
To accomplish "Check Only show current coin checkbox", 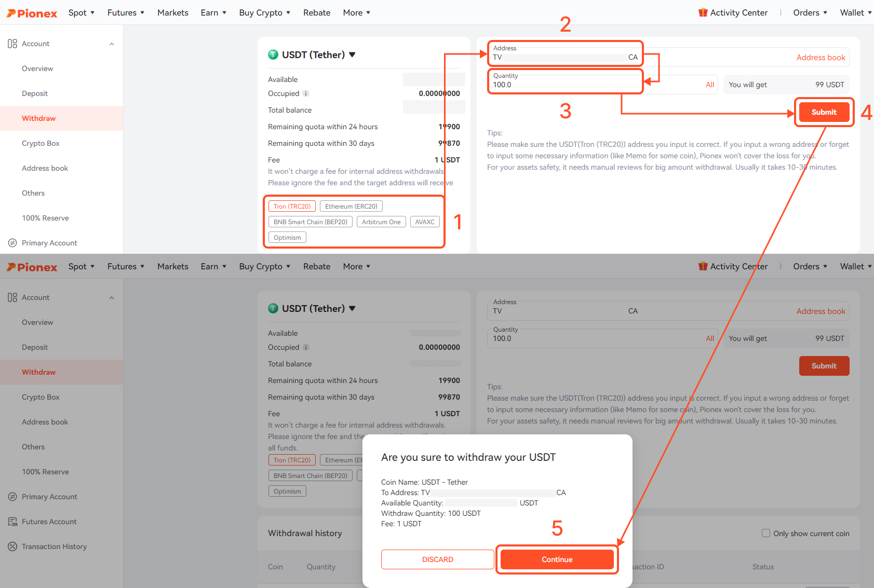I will (x=766, y=533).
